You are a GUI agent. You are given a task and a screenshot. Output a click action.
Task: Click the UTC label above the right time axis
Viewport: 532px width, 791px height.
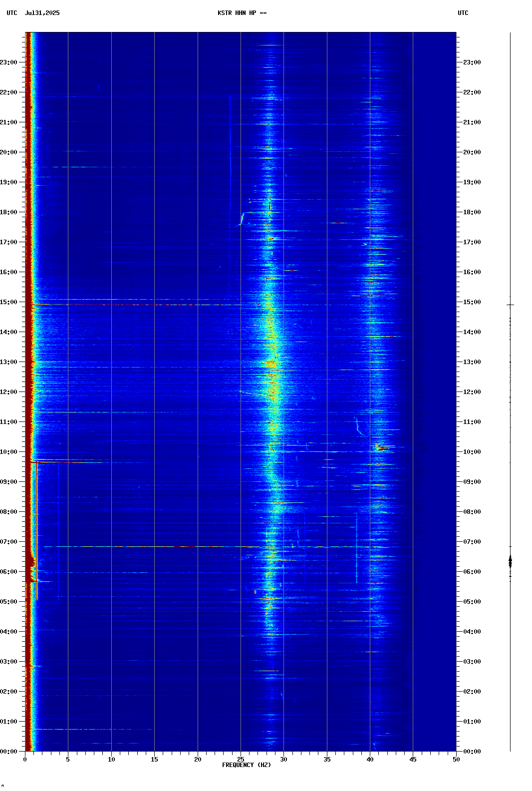tap(463, 13)
